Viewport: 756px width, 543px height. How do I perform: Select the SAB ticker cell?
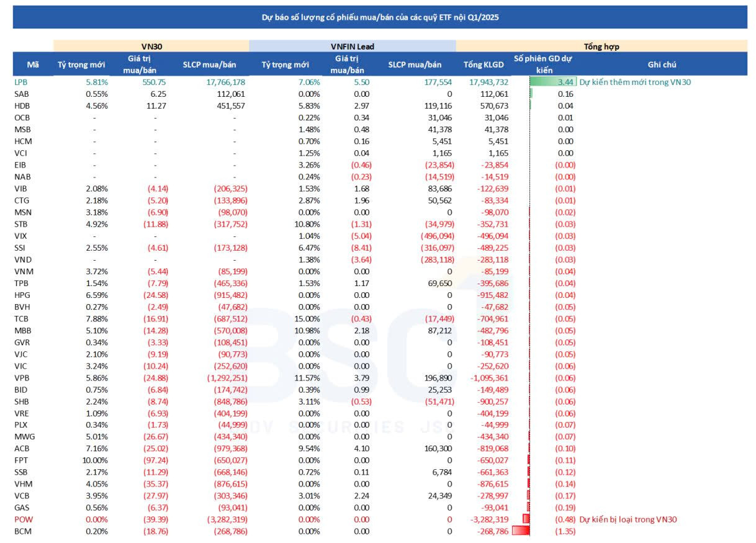tap(20, 94)
